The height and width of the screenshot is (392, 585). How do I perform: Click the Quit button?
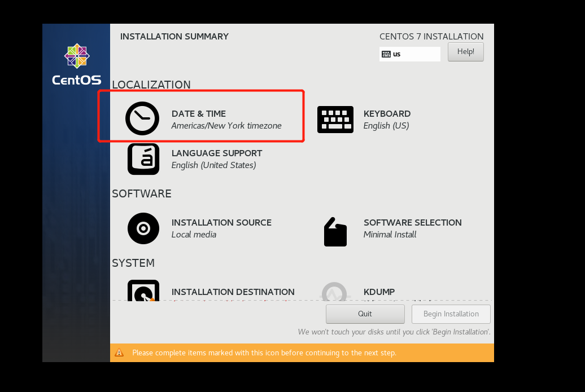coord(365,314)
